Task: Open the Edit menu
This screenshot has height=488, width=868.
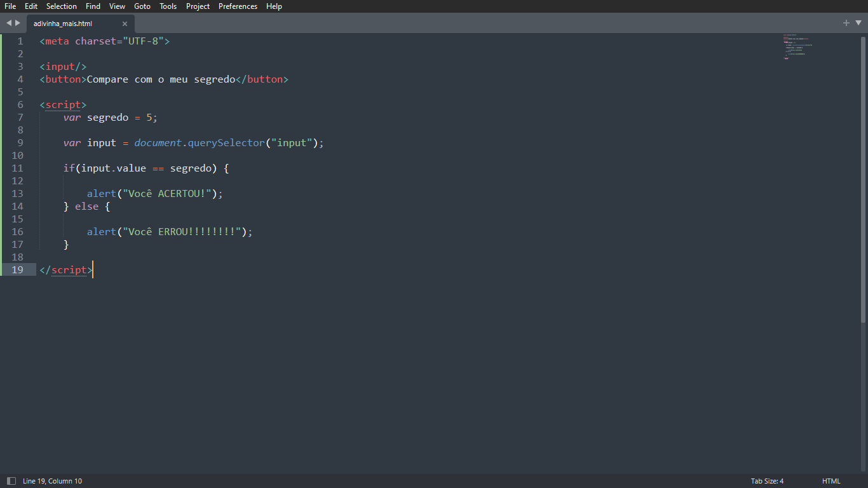Action: [31, 6]
